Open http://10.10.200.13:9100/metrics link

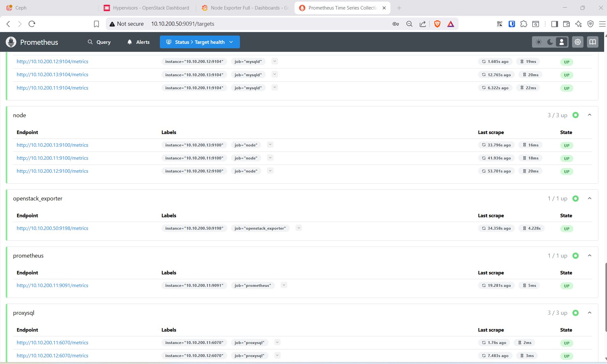(x=52, y=145)
